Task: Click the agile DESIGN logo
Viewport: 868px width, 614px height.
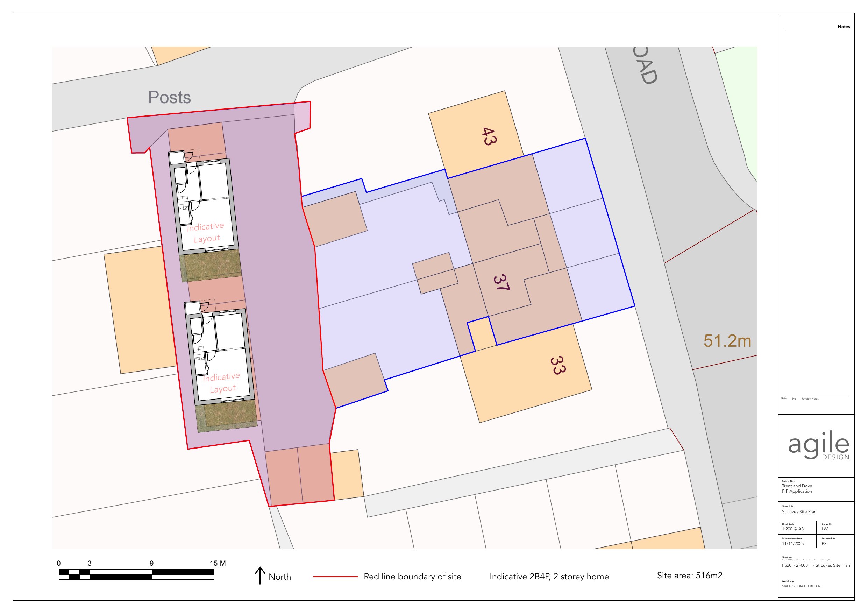Action: 819,445
